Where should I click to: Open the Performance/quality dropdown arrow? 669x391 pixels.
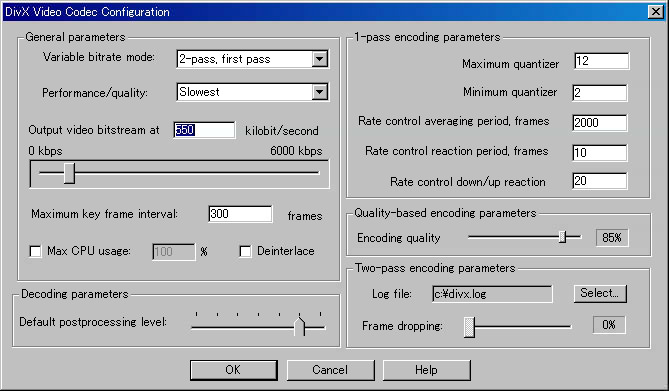coord(320,92)
